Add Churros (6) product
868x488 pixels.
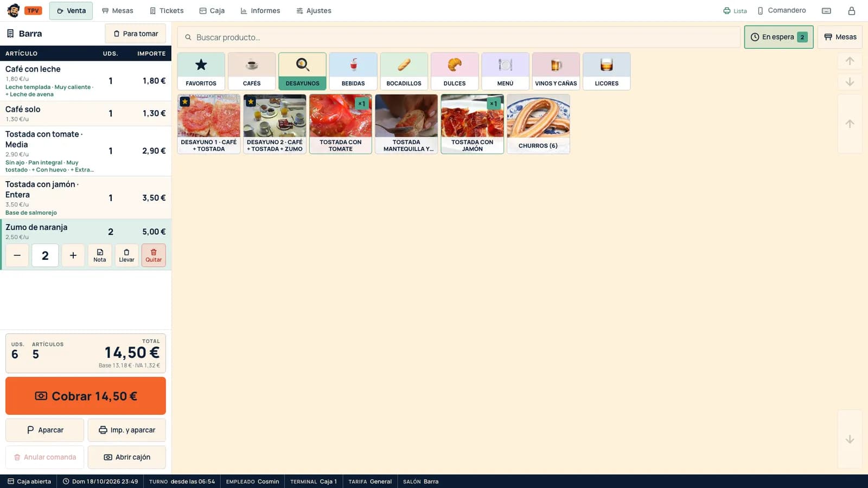click(x=538, y=124)
